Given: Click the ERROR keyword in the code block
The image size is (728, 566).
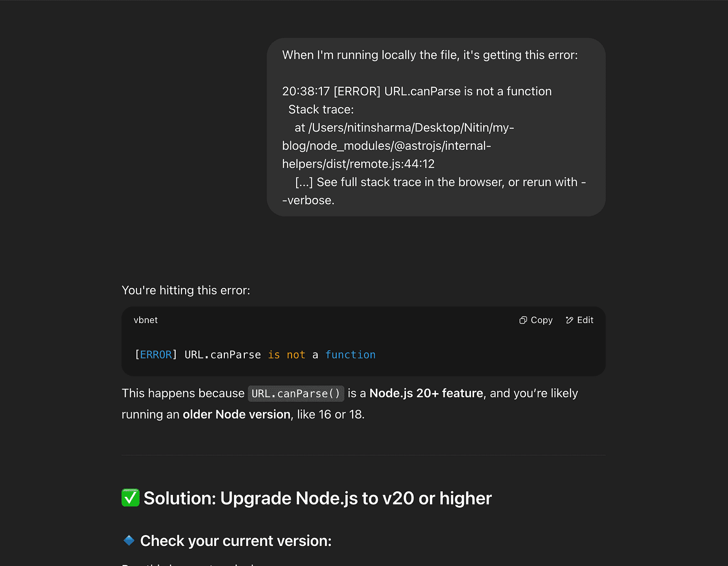Looking at the screenshot, I should pyautogui.click(x=156, y=355).
